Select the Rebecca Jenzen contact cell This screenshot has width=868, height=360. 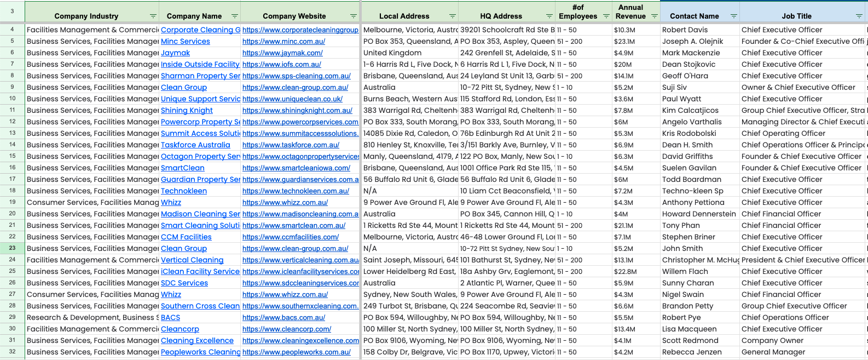700,352
